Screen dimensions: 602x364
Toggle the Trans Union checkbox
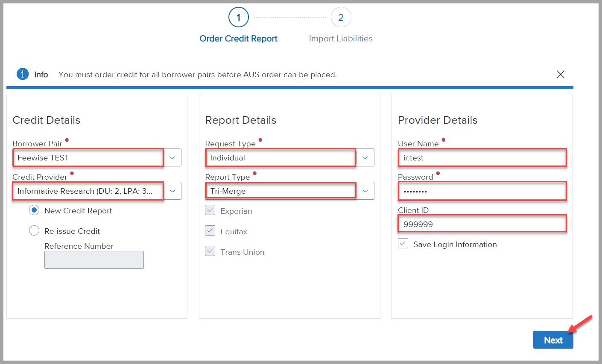(x=210, y=251)
